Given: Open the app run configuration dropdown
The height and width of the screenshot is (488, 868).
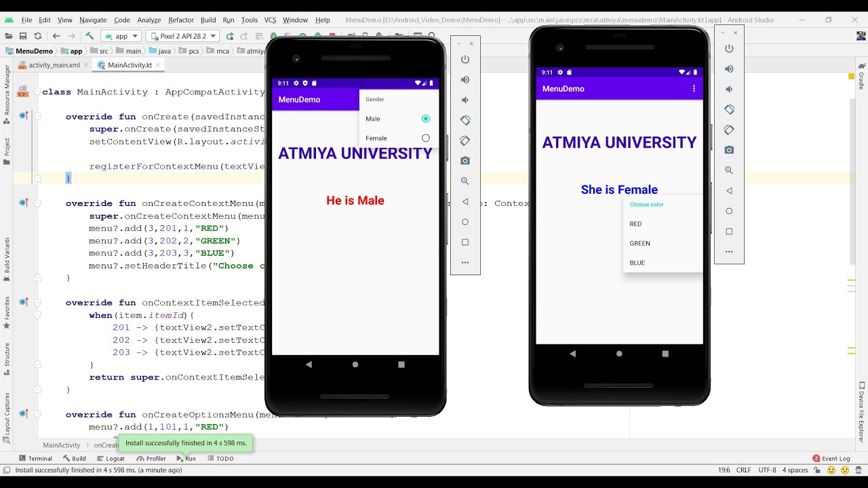Looking at the screenshot, I should (x=121, y=36).
